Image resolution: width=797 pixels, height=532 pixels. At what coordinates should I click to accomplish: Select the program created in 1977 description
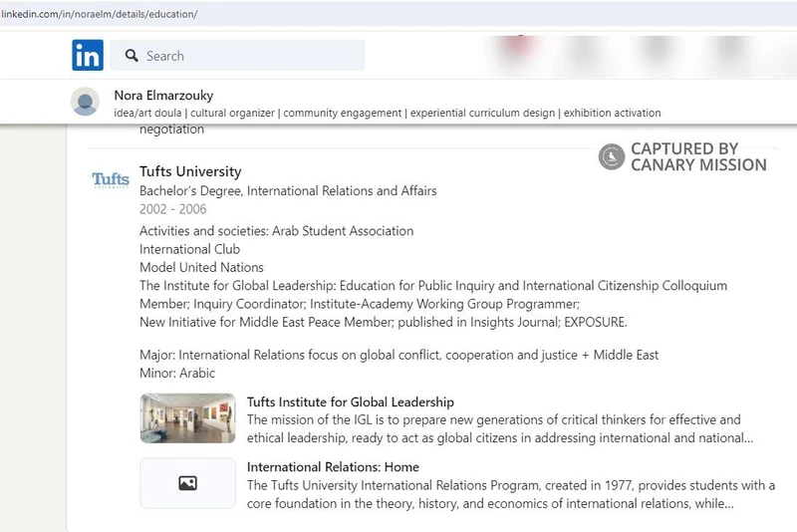511,494
